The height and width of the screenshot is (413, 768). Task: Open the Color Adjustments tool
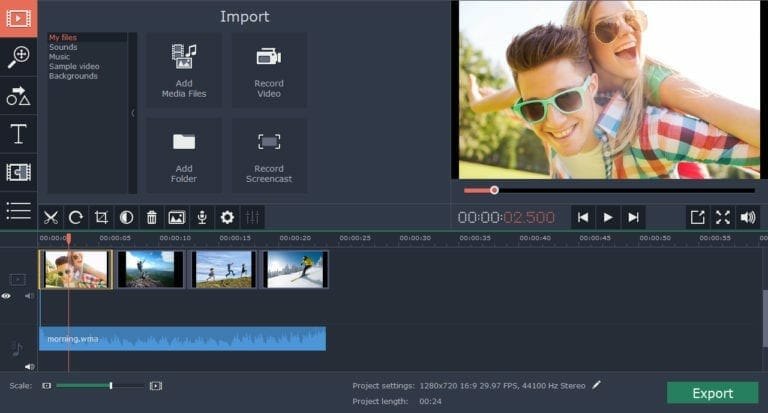click(126, 217)
